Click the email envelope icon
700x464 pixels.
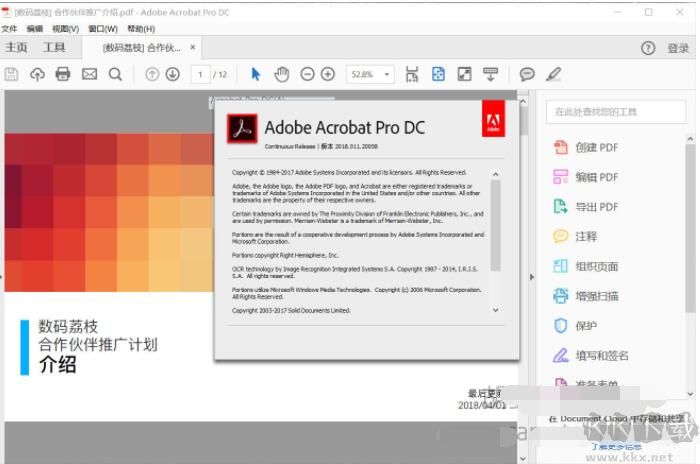(x=89, y=74)
